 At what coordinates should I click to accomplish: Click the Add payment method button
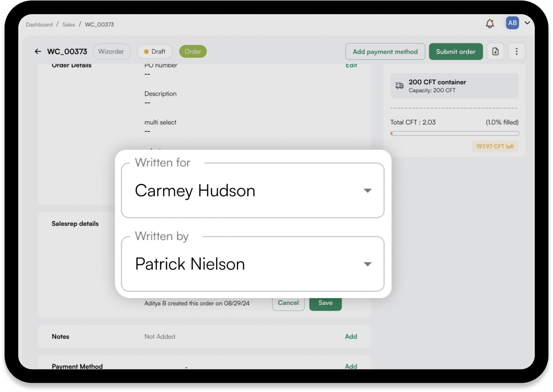click(385, 52)
